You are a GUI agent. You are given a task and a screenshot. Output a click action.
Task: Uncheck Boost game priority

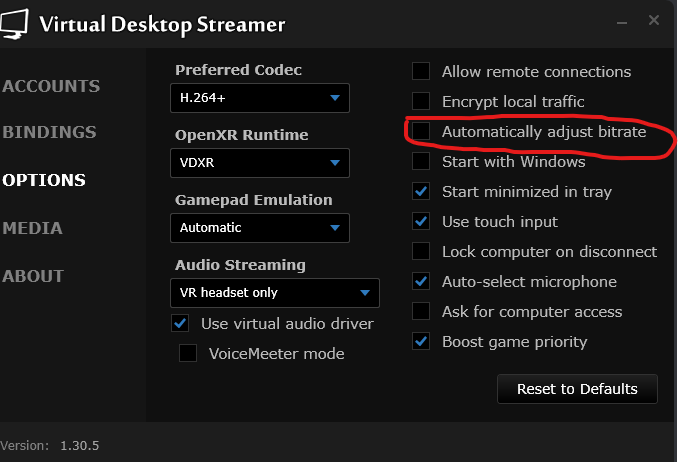422,341
